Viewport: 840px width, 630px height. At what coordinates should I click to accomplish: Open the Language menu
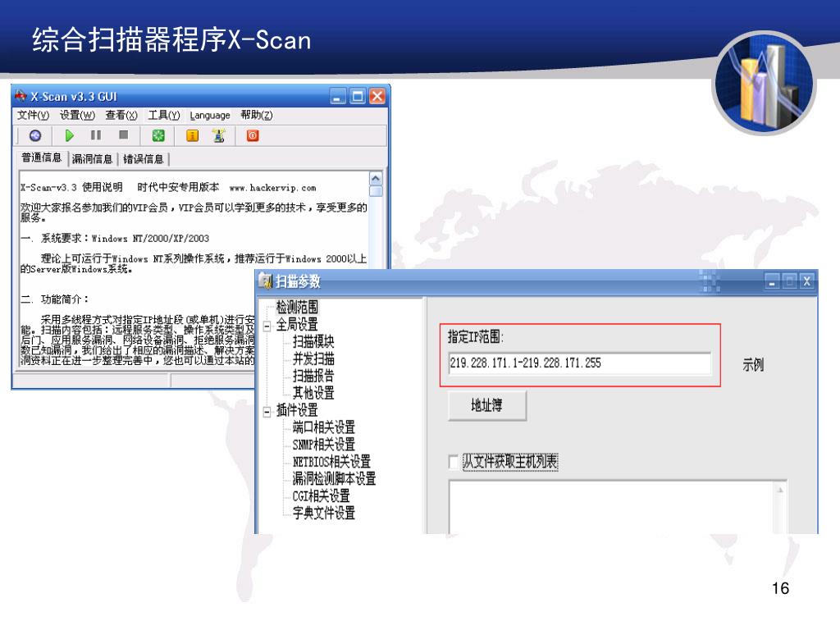click(210, 115)
